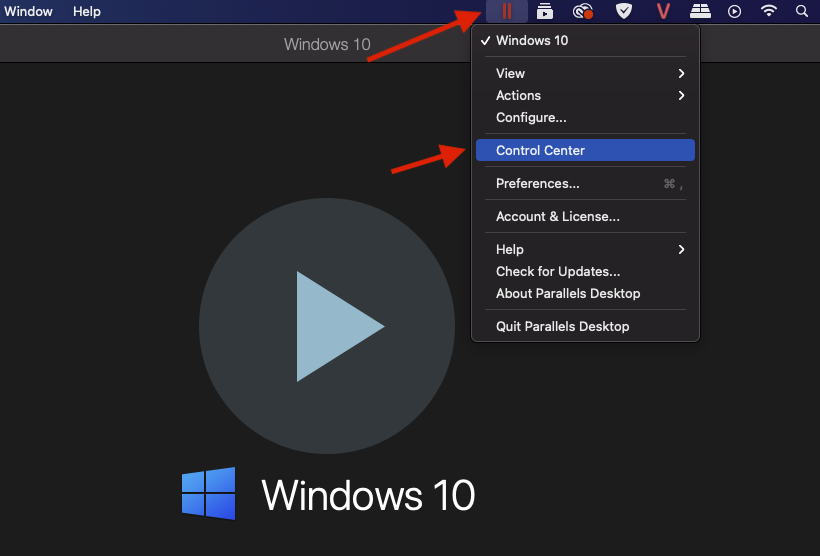Open the Wi-Fi status menu
The width and height of the screenshot is (820, 556).
(769, 11)
